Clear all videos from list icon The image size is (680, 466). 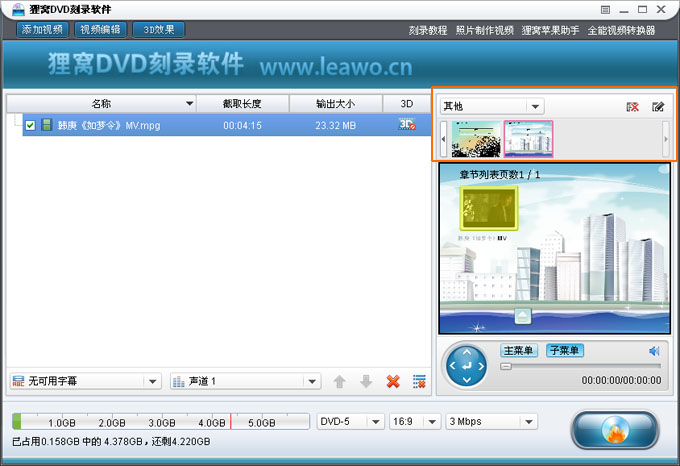(x=419, y=381)
